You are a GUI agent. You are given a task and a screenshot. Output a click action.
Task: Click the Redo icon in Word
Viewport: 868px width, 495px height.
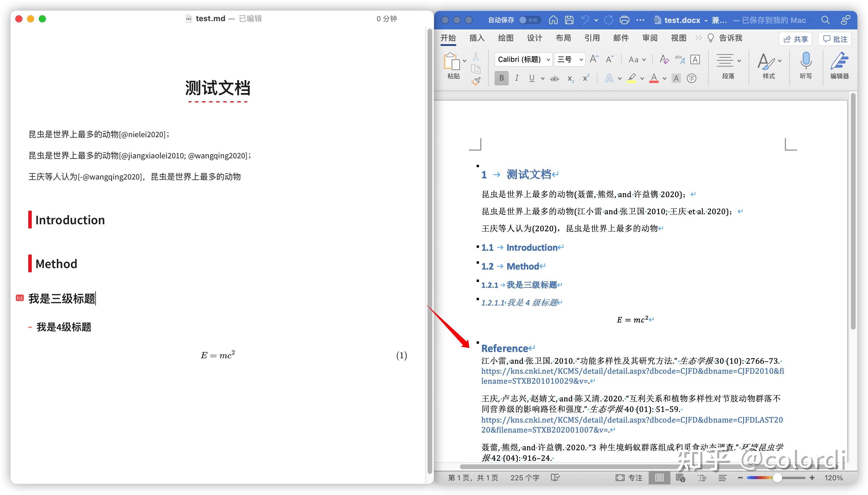click(x=609, y=20)
